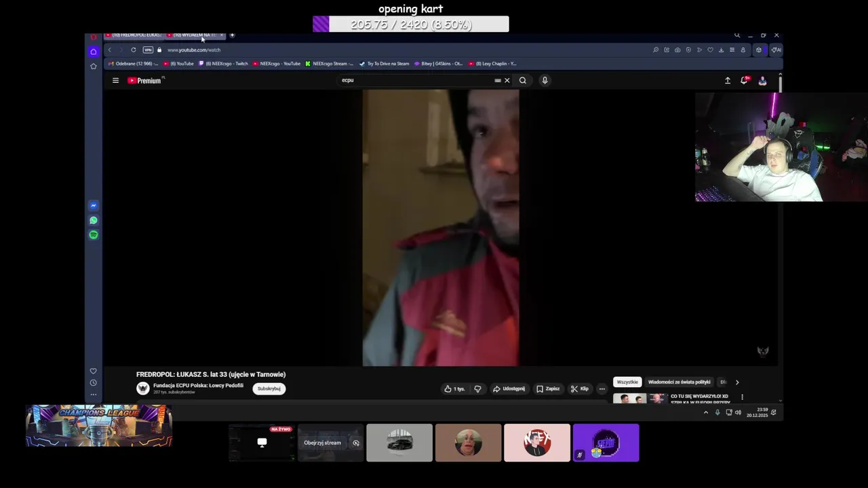
Task: Open the CO TU SIĘ WYDARZYŁO video thumbnail
Action: click(639, 399)
